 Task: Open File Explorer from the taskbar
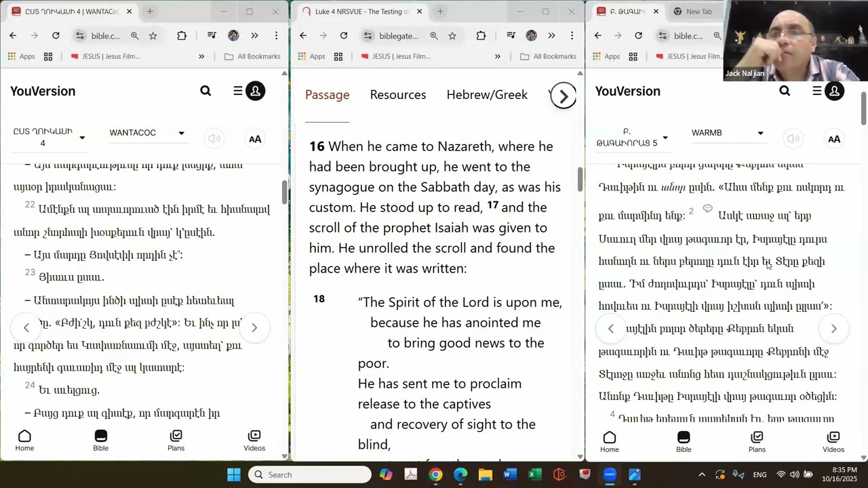click(485, 474)
